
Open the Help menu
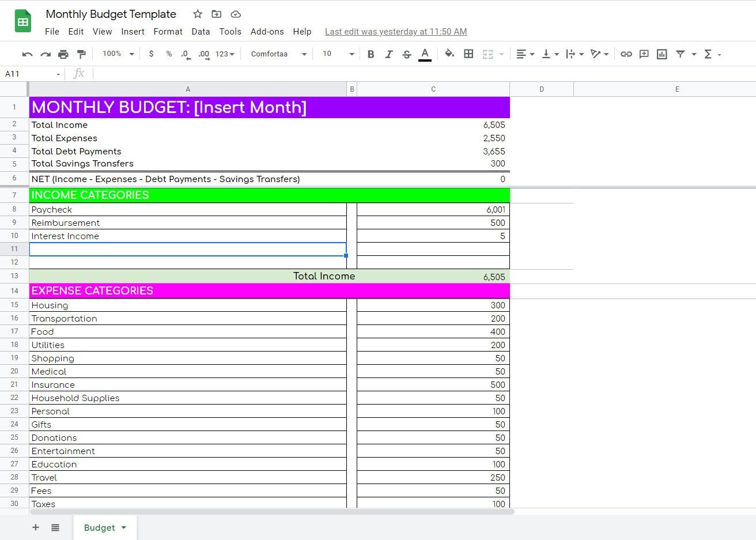click(302, 32)
